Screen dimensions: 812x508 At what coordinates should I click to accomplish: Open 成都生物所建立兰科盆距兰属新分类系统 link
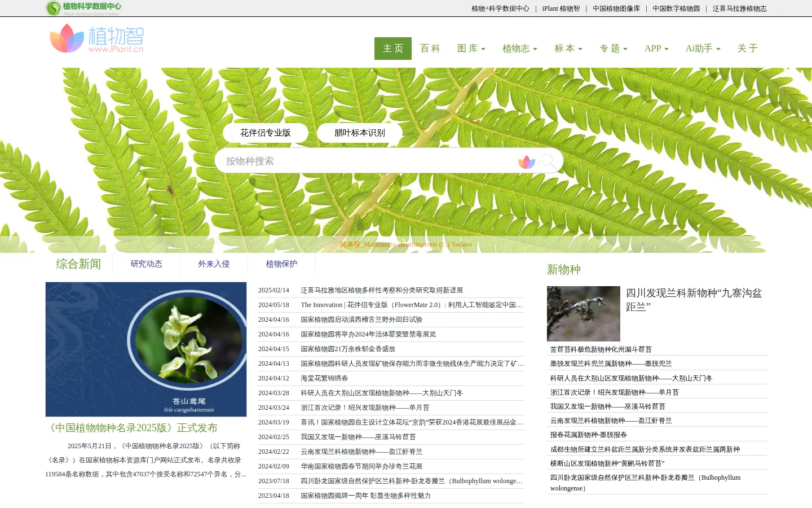coord(645,449)
